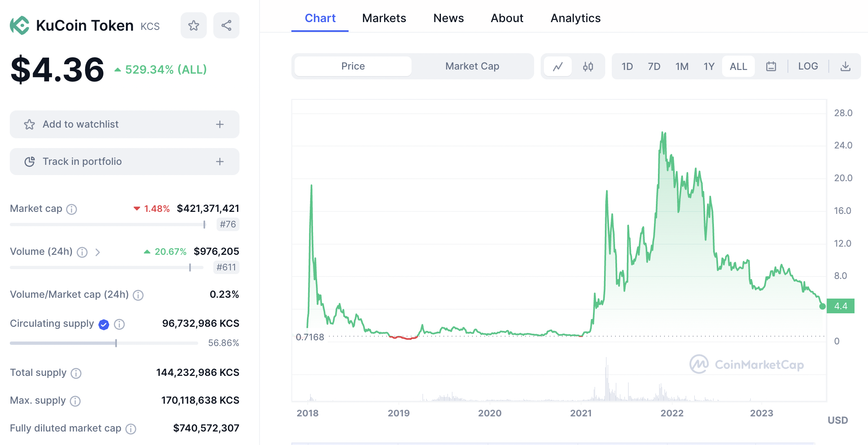The height and width of the screenshot is (445, 868).
Task: Select 1D time range
Action: pos(627,66)
